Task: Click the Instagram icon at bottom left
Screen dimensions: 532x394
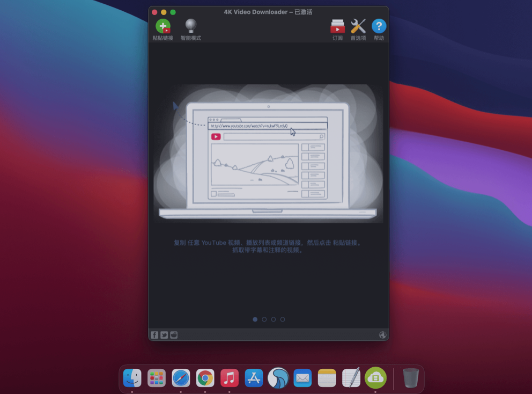Action: [x=173, y=334]
